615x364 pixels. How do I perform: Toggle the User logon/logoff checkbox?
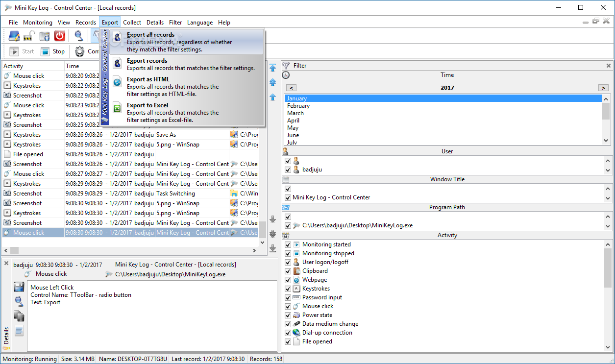click(288, 262)
